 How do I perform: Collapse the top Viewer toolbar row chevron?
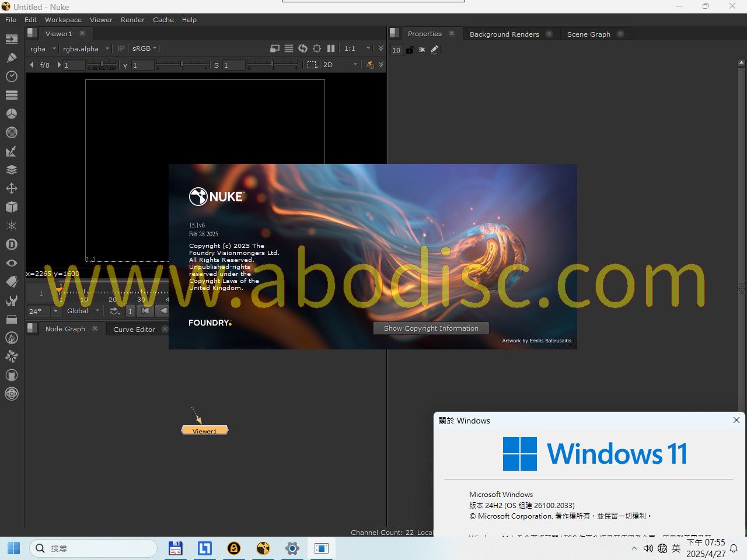[381, 48]
